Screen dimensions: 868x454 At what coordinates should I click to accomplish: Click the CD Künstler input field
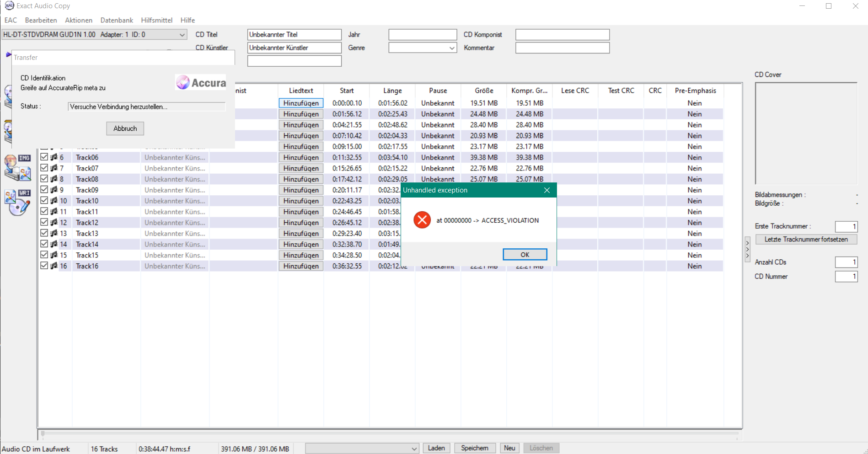(295, 48)
